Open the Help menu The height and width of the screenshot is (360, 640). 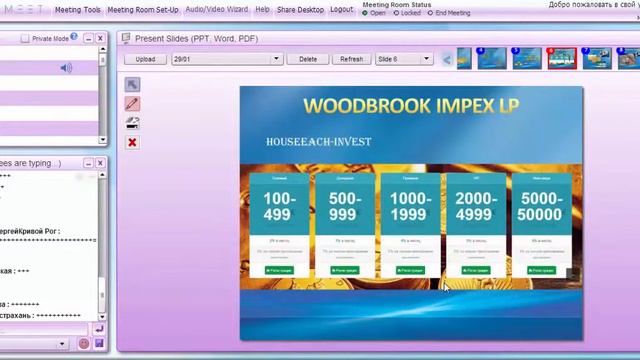[x=262, y=9]
